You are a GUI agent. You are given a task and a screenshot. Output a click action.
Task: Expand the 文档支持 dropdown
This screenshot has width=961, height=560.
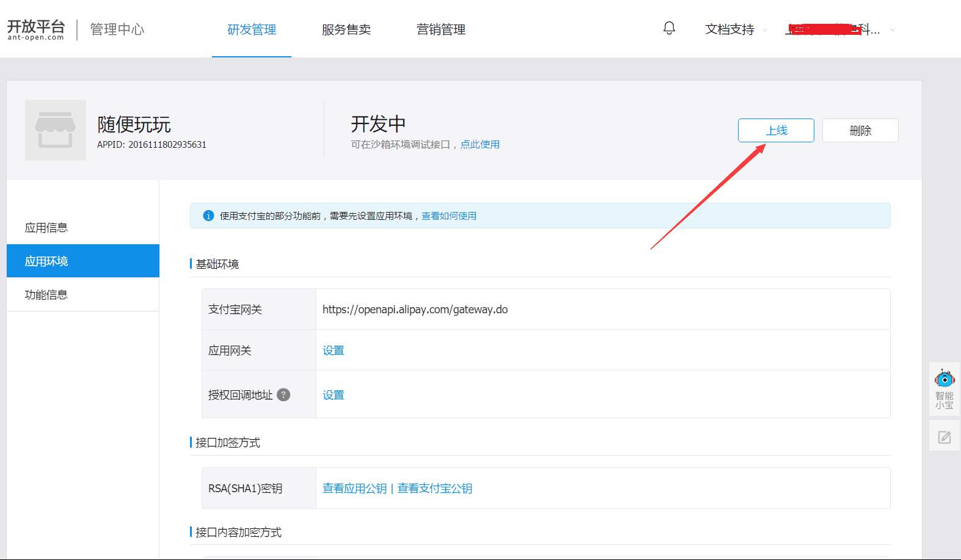tap(736, 29)
